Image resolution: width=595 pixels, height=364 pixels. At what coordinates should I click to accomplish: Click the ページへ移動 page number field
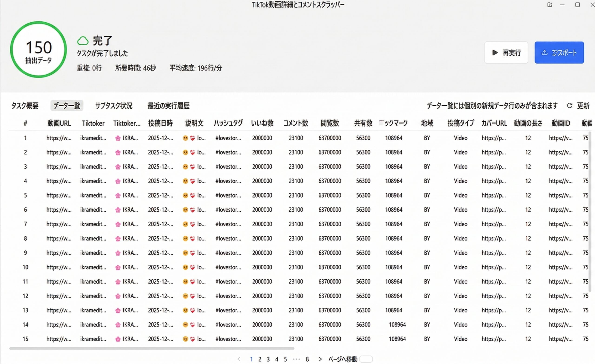tap(366, 359)
